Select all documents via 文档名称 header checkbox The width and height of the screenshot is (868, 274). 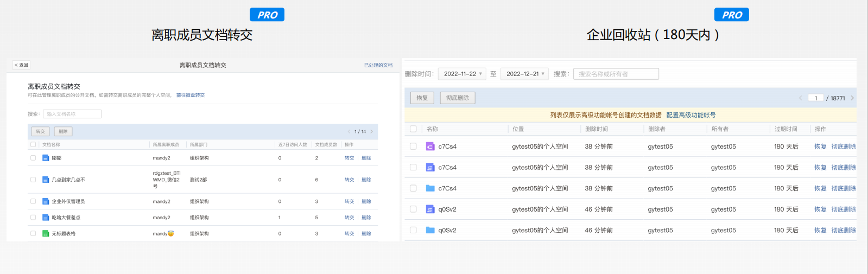click(33, 144)
